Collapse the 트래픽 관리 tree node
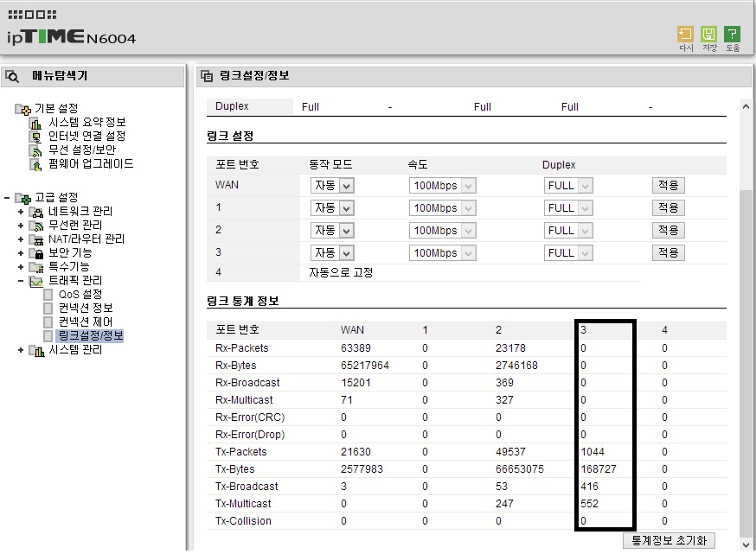The height and width of the screenshot is (554, 756). 20,281
